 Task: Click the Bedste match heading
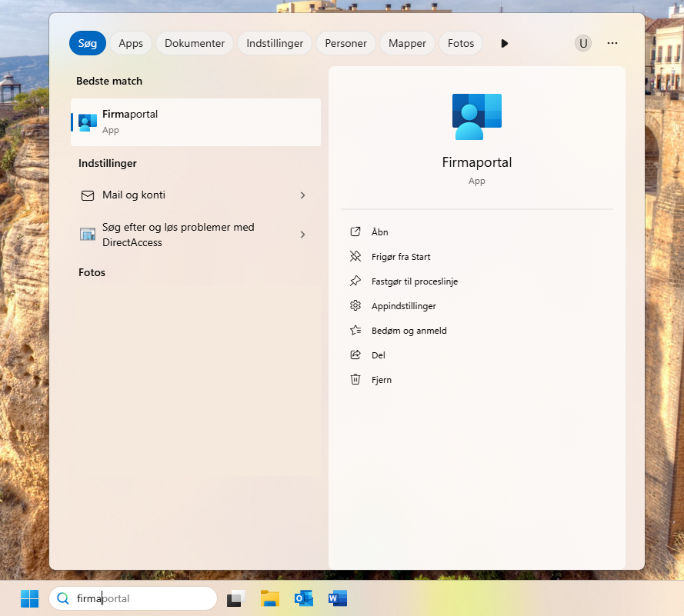pyautogui.click(x=109, y=81)
